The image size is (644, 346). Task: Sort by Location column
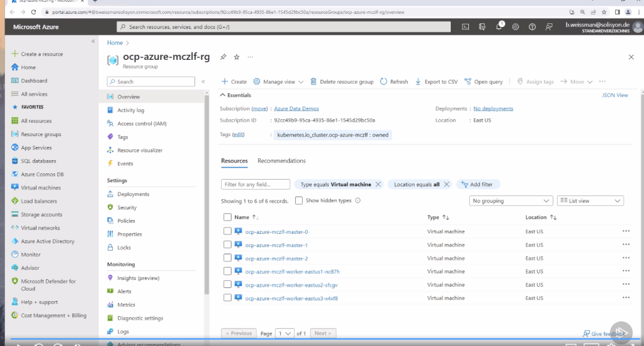[x=541, y=217]
